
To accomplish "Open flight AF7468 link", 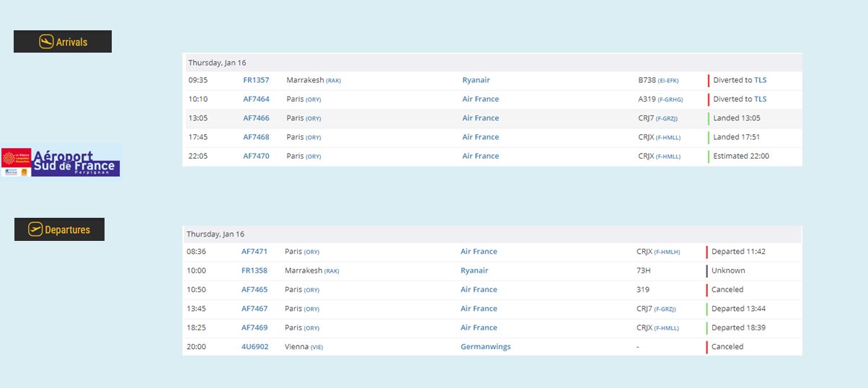I will [x=256, y=137].
